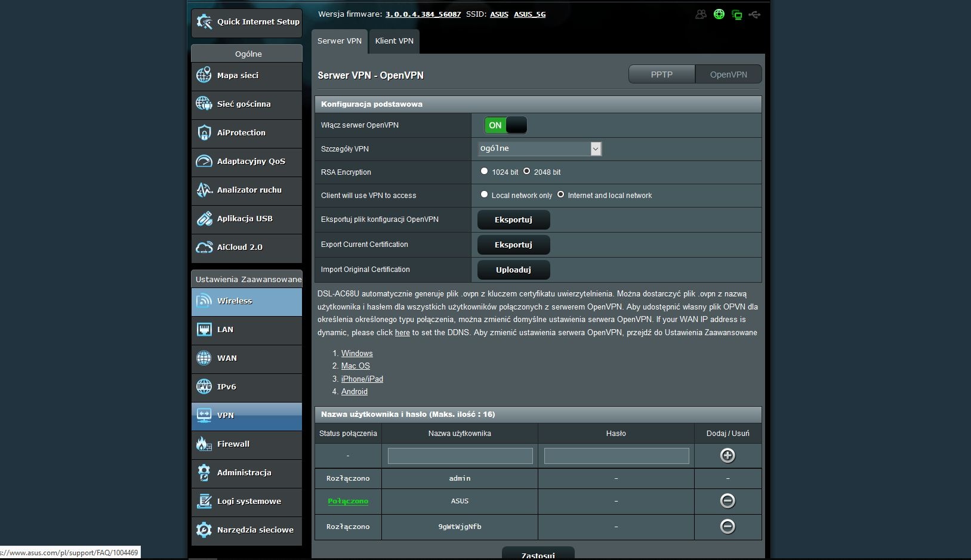This screenshot has width=971, height=560.
Task: Open AiProtection shield icon
Action: (204, 132)
